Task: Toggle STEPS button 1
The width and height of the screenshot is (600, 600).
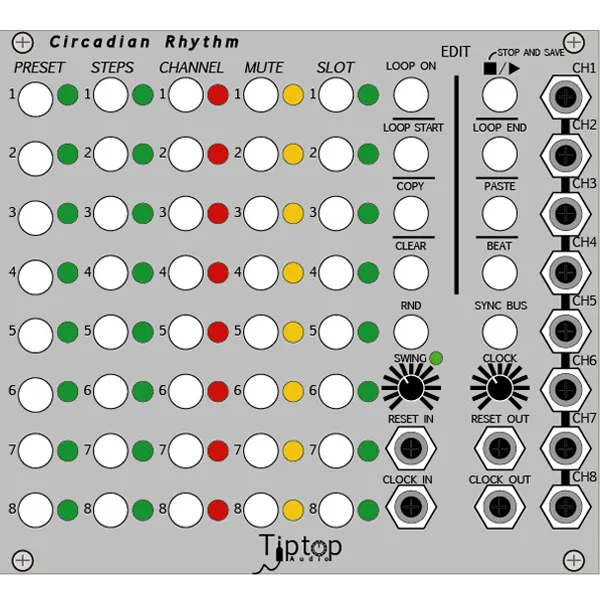Action: 111,95
